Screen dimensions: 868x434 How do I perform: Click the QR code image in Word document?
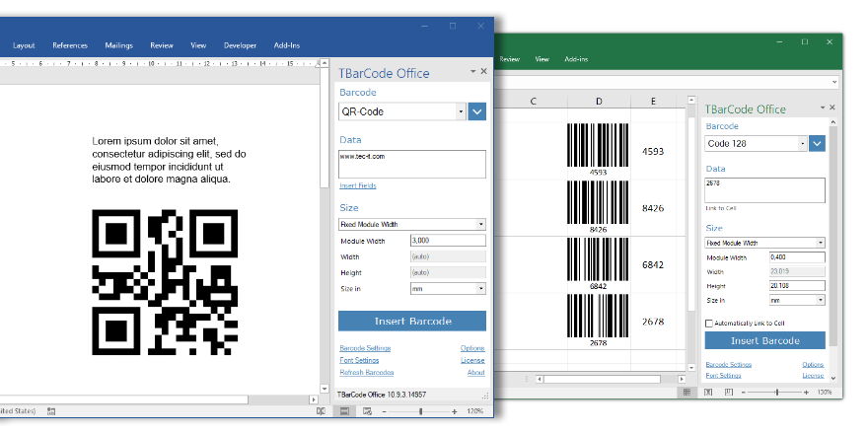165,282
